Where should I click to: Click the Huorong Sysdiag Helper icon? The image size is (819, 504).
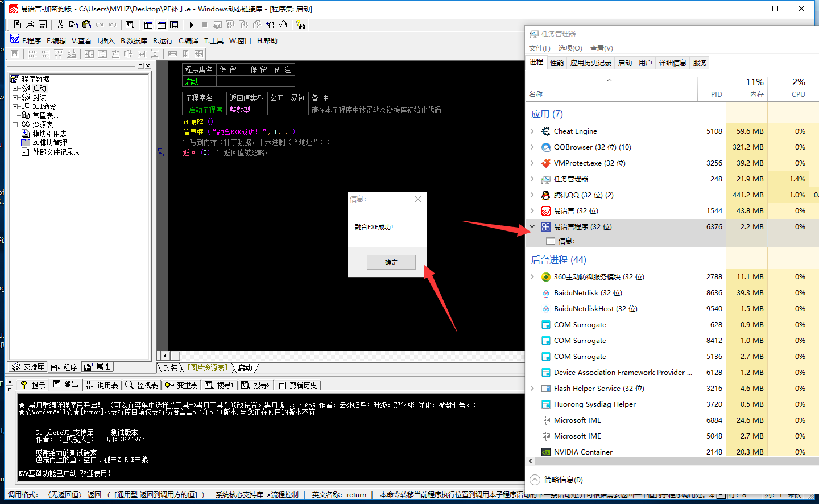click(x=545, y=404)
